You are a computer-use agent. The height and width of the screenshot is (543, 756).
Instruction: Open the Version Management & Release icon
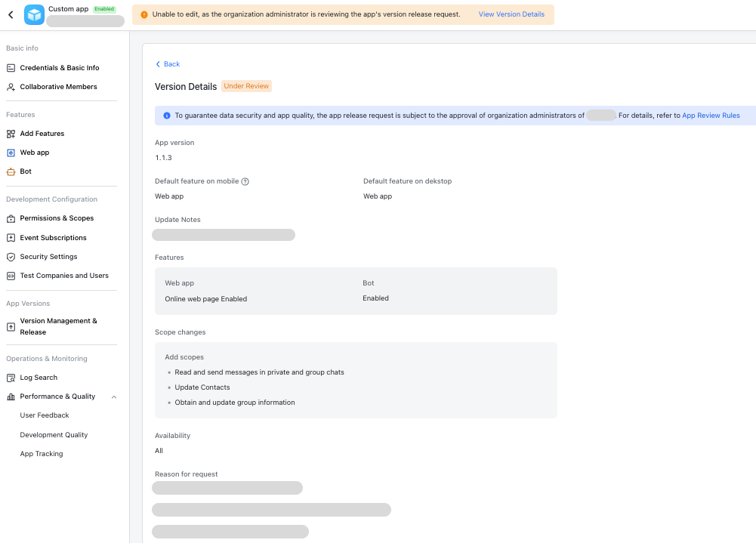coord(11,325)
